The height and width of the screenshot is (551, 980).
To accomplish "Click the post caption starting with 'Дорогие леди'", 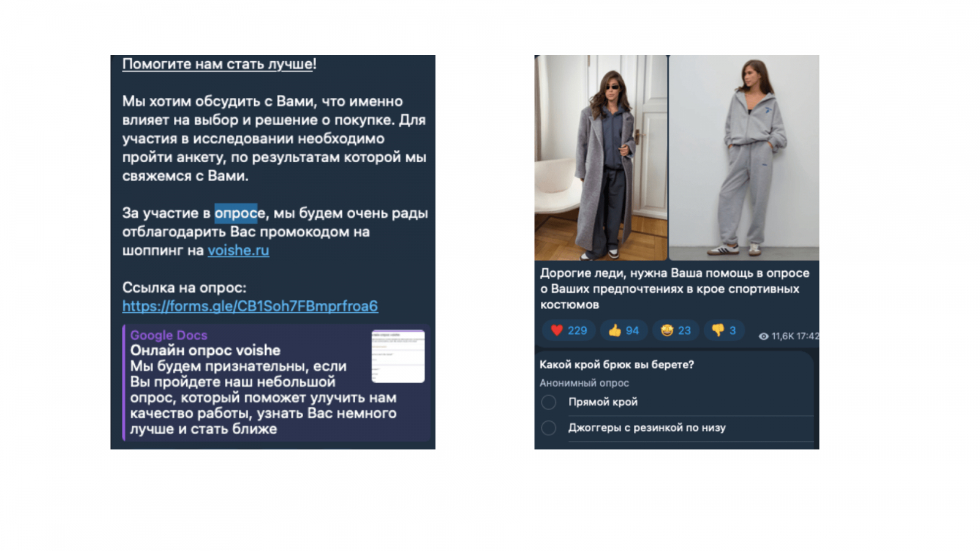I will pos(674,288).
